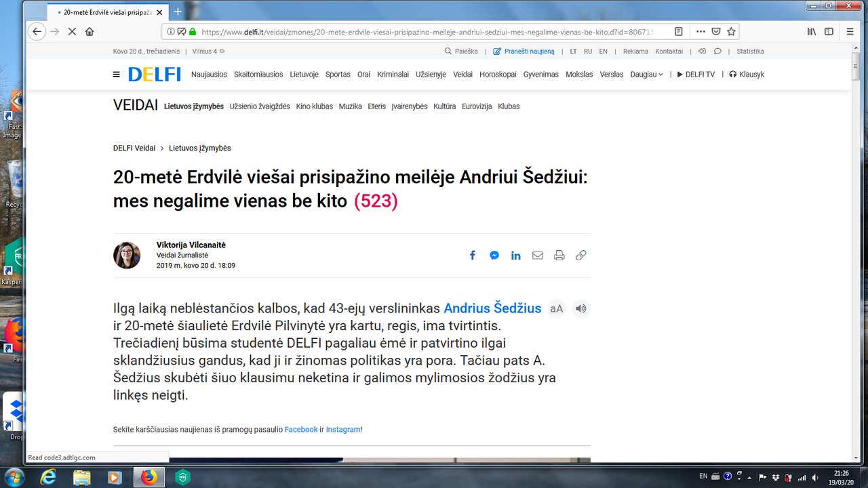Open DELFI TV player link

696,75
